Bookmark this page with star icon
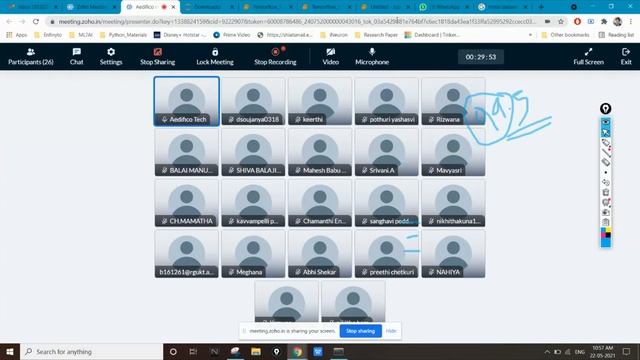This screenshot has height=360, width=640. pos(561,21)
